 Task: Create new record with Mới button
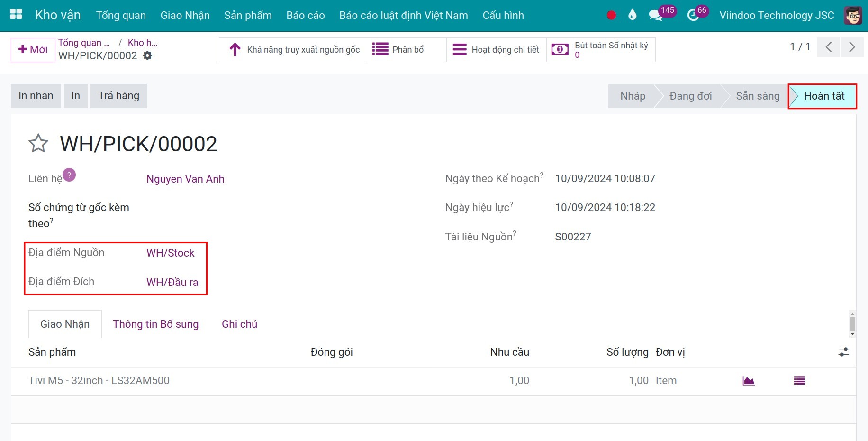[x=33, y=49]
